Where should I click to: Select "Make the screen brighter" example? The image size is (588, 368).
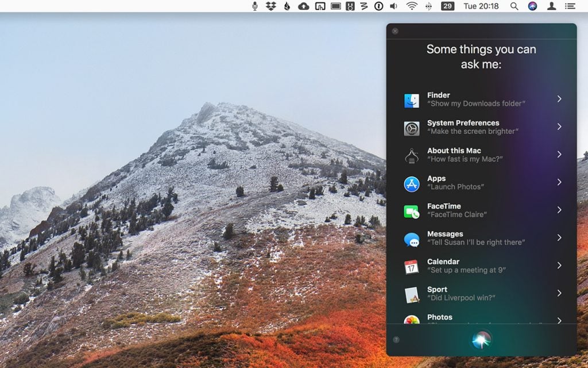click(473, 132)
